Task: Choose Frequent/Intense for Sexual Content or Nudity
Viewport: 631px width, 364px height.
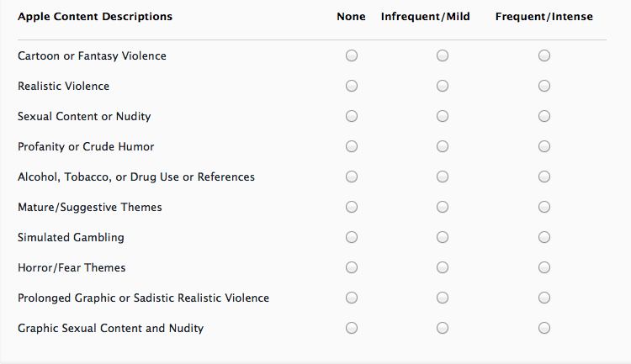Action: point(544,116)
